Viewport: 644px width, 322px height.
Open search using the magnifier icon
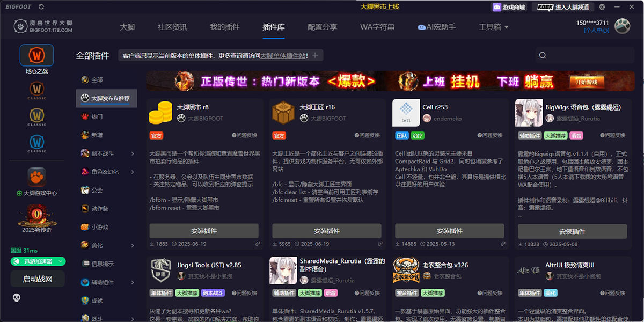(x=542, y=55)
